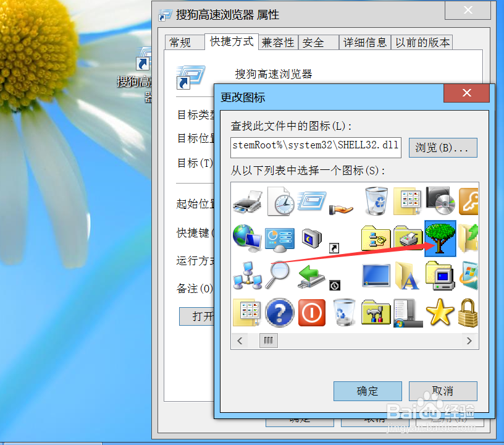Click the 确定 button in 更改图标 dialog

(367, 391)
